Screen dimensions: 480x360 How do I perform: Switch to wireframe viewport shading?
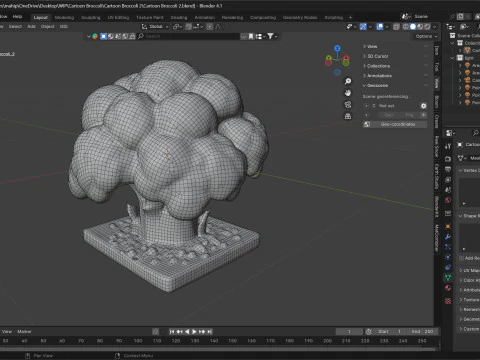click(x=406, y=27)
